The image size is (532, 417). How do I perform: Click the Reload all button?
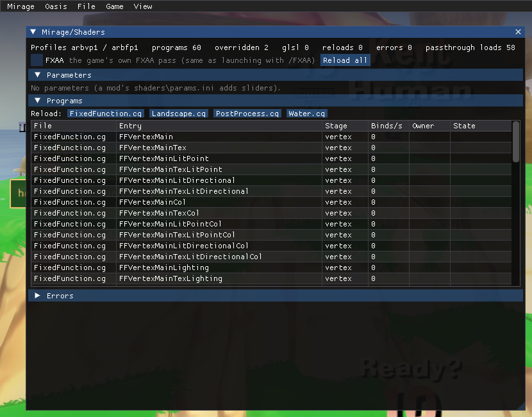click(345, 60)
